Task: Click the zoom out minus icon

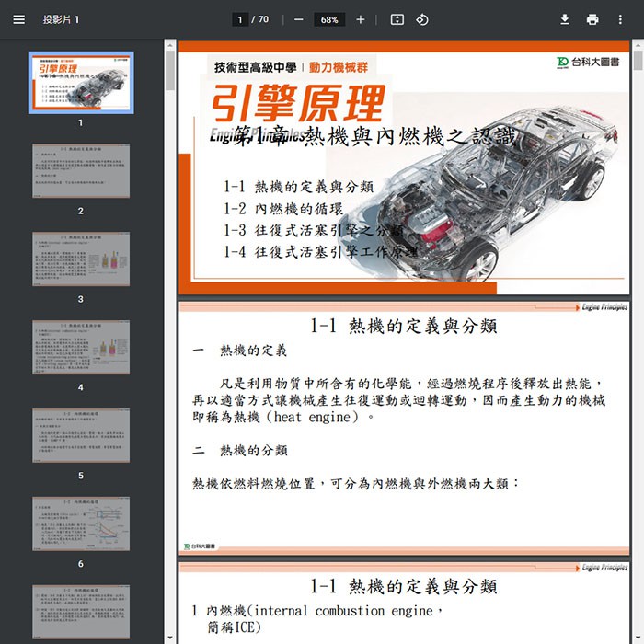Action: tap(299, 19)
